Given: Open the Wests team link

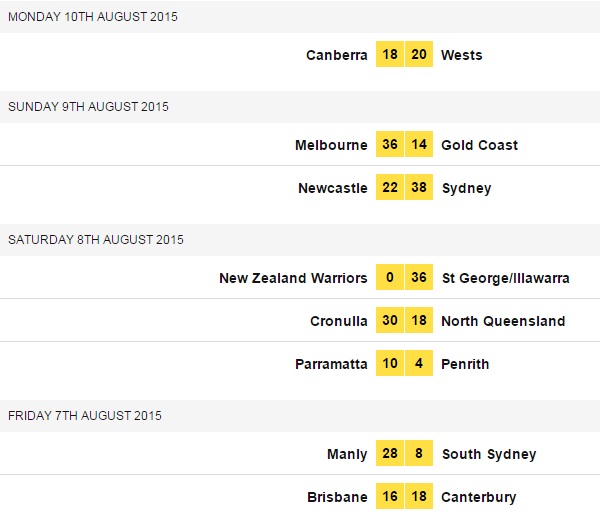Looking at the screenshot, I should (x=461, y=55).
